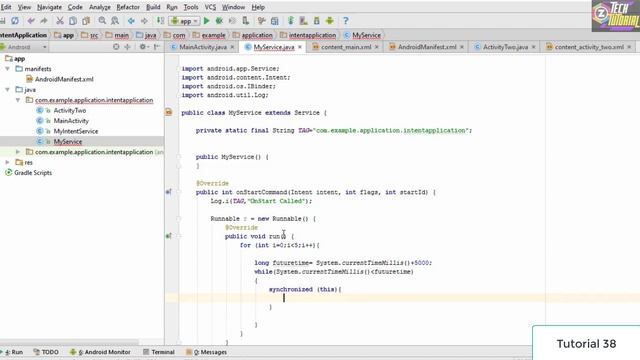Collapse the first com.example.application.intentapplication package
Viewport: 640px width, 360px height.
pos(18,100)
